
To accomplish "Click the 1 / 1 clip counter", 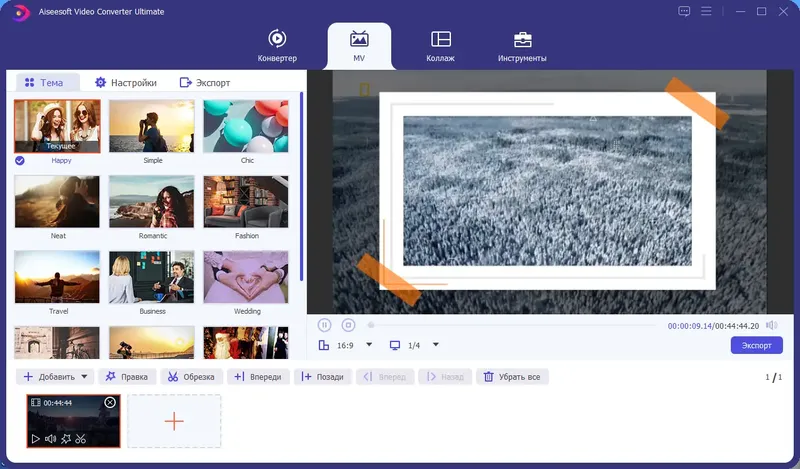I will 773,377.
